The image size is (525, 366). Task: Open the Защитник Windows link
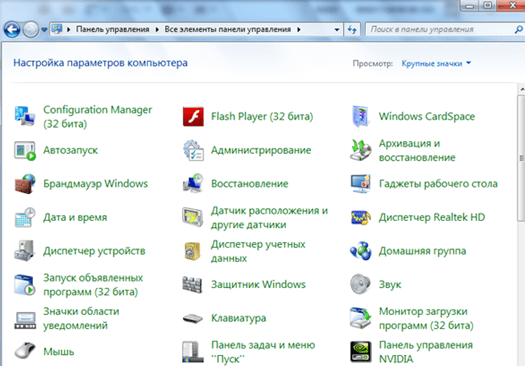[x=258, y=284]
